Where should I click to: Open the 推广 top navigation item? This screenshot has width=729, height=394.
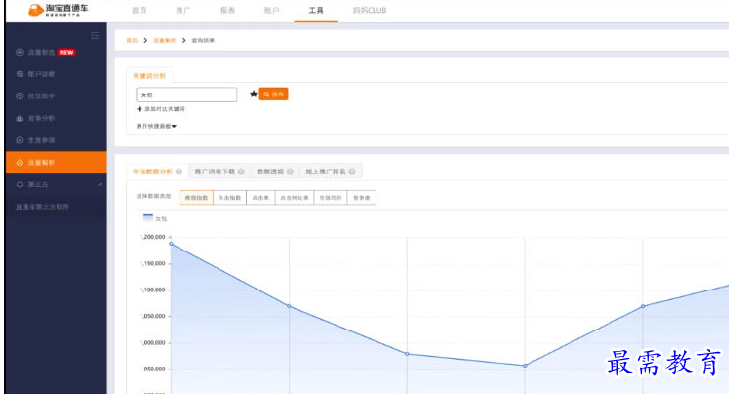[183, 10]
